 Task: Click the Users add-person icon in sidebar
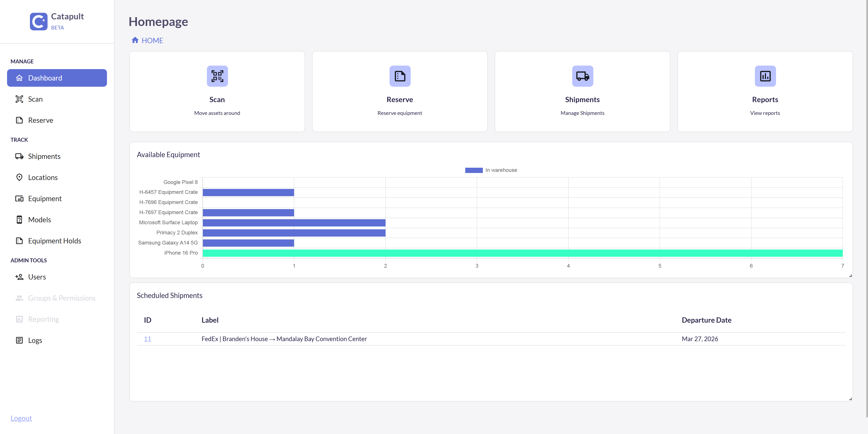tap(19, 277)
